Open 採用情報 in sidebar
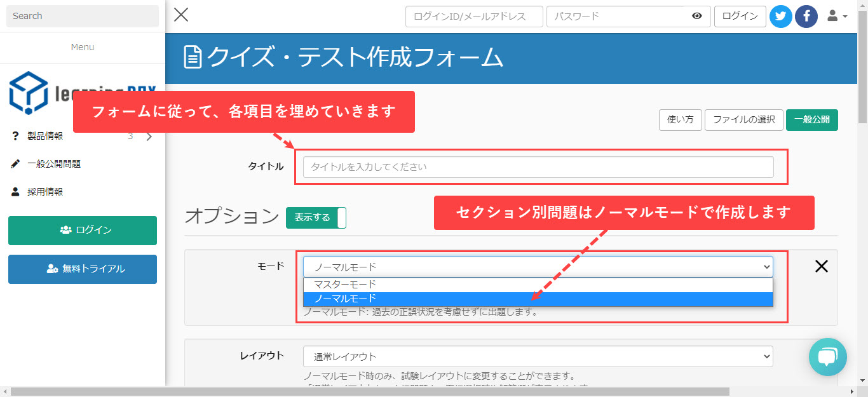 pyautogui.click(x=45, y=192)
